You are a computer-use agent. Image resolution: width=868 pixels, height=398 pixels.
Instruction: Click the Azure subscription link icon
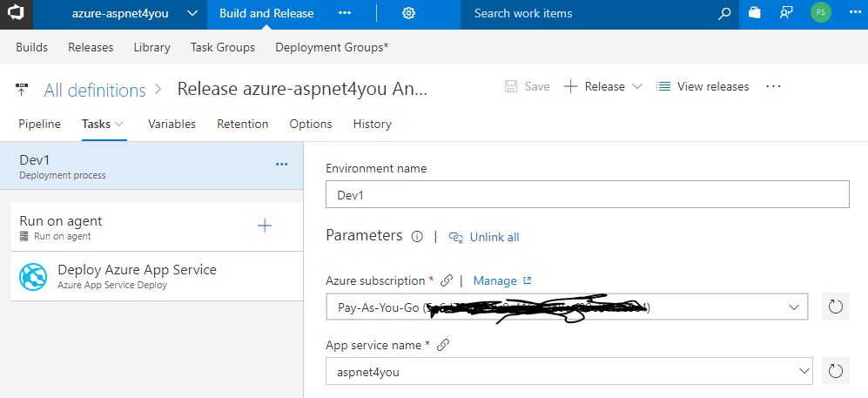click(446, 280)
